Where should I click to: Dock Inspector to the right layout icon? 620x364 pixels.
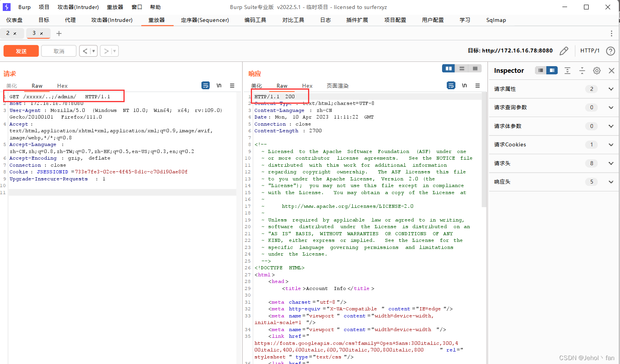552,70
